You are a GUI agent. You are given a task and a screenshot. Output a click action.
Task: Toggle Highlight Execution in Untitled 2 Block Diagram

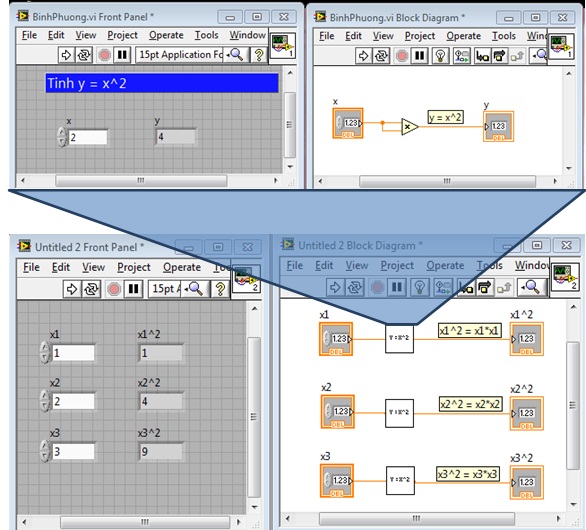tap(419, 287)
